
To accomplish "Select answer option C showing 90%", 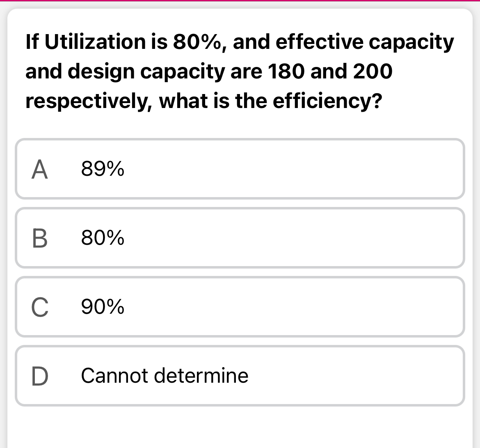I will pos(240,307).
